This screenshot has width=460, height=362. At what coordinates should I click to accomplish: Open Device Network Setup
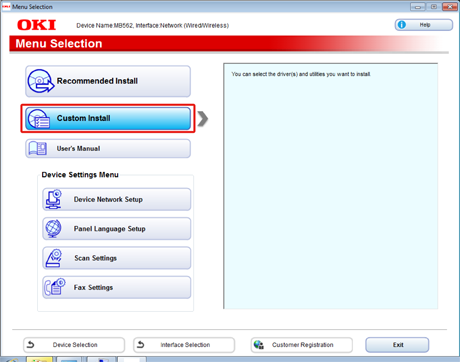(117, 199)
